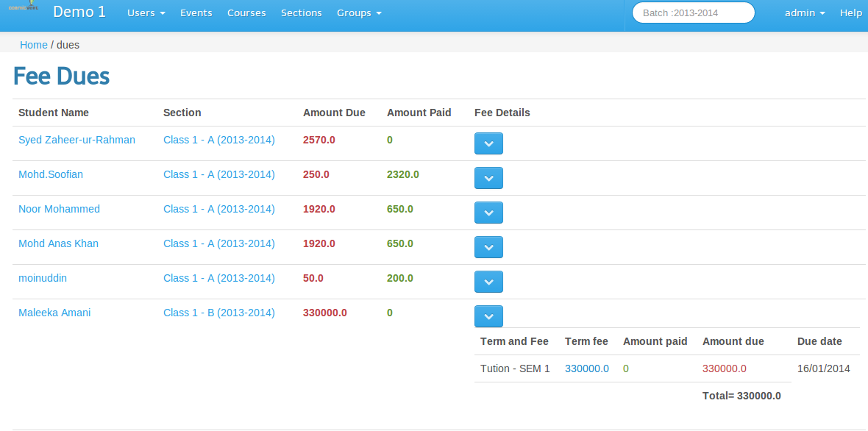Open Class 1 - A section for Syed Zaheer-ur-Rahman
This screenshot has width=868, height=431.
point(219,140)
